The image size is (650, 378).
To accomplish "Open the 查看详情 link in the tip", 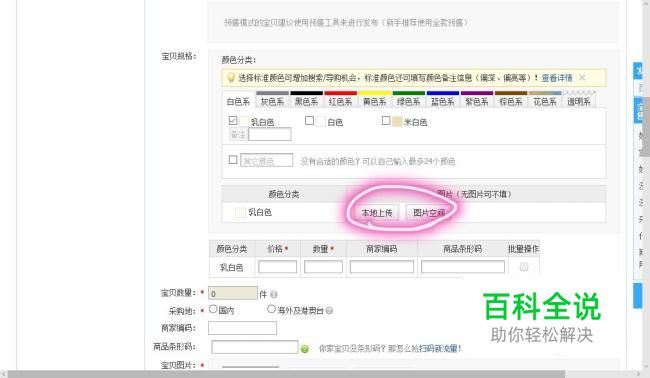I will point(557,78).
